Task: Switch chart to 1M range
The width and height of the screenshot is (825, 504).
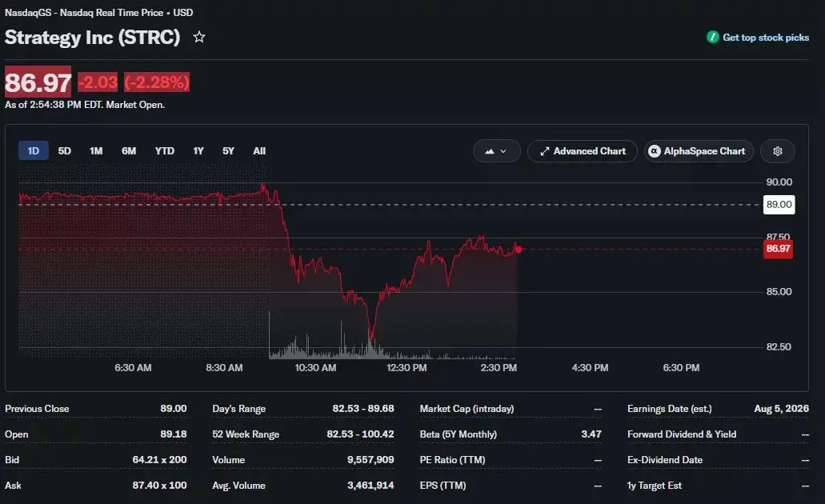Action: (96, 151)
